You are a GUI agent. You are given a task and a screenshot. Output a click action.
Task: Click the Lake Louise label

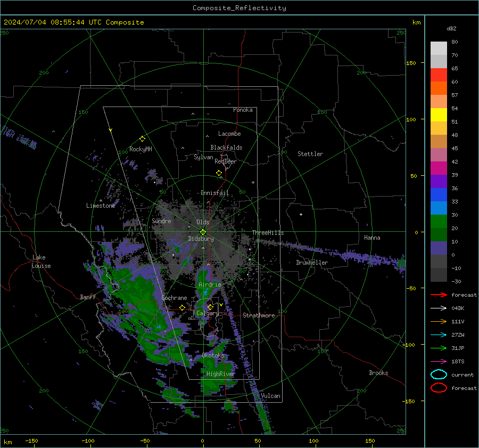pos(41,262)
